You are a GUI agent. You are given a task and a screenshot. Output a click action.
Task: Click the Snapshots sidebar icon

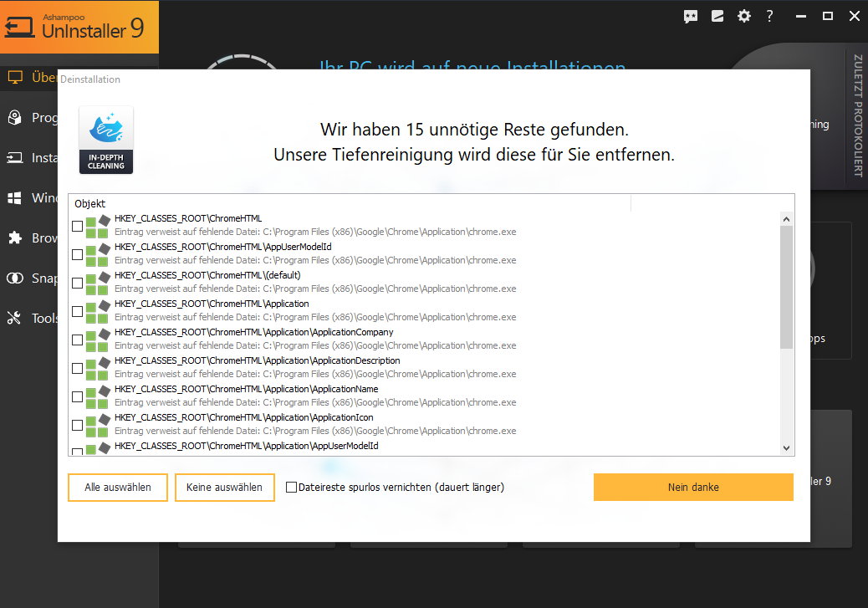17,278
